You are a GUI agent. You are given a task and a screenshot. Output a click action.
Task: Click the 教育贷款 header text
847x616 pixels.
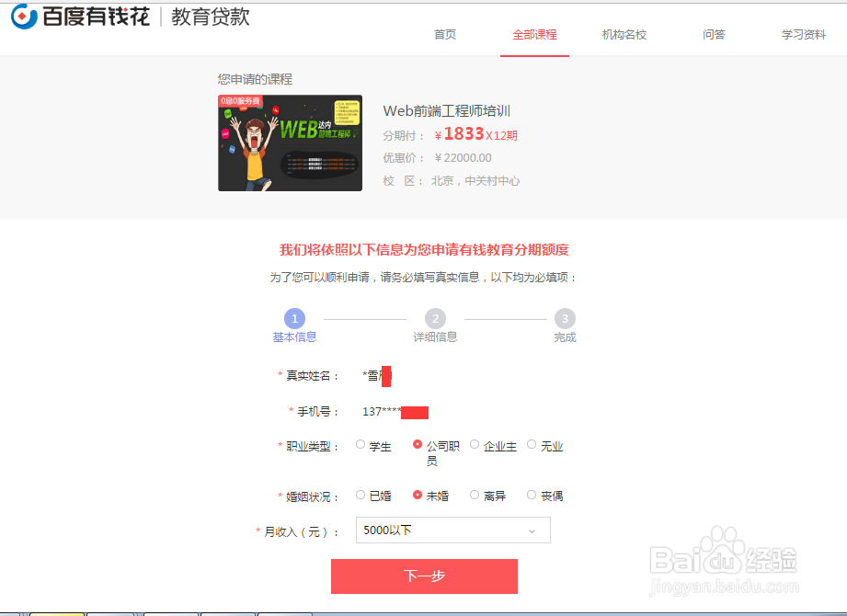coord(211,17)
